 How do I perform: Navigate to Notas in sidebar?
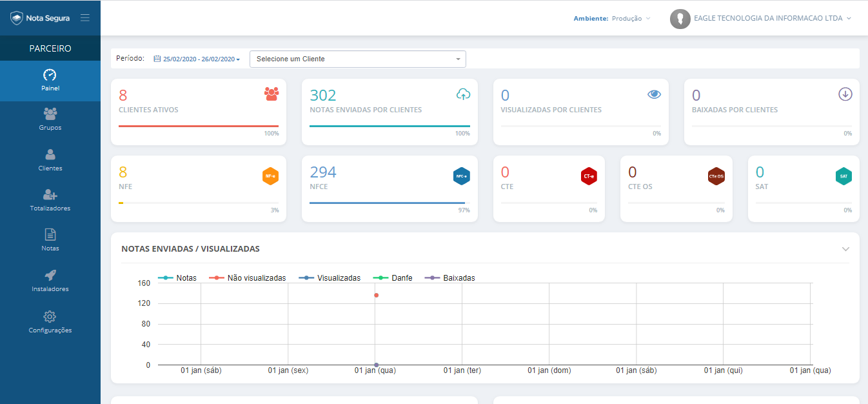pos(50,240)
